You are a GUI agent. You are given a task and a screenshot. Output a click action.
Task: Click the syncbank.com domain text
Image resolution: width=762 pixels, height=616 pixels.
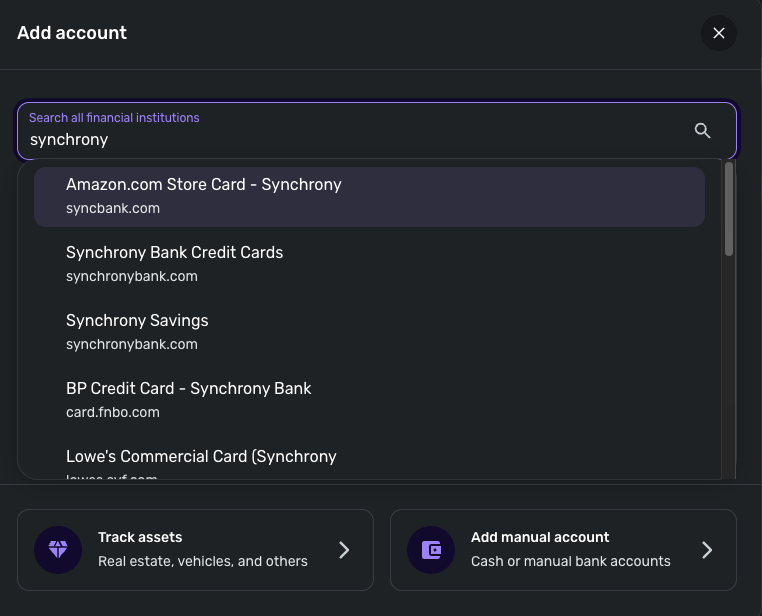pyautogui.click(x=113, y=208)
